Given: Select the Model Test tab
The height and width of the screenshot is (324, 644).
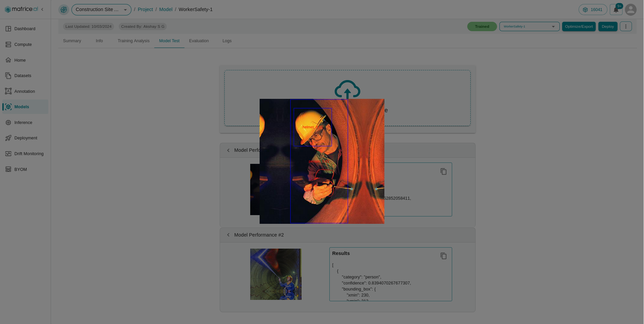Looking at the screenshot, I should coord(169,41).
